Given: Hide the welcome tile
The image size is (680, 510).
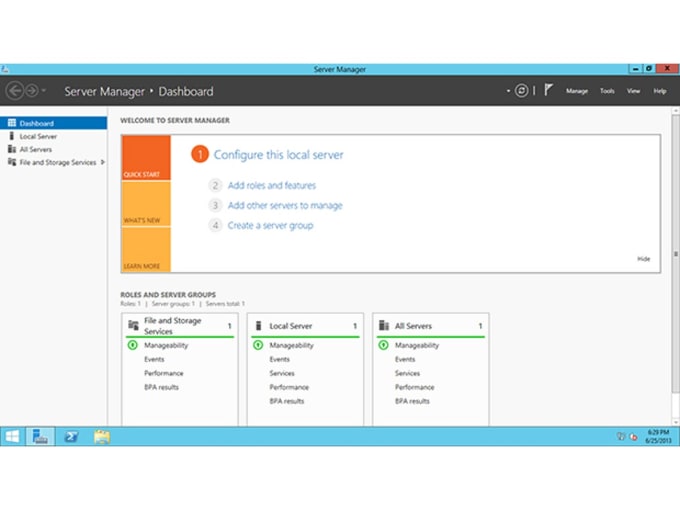Looking at the screenshot, I should coord(644,259).
